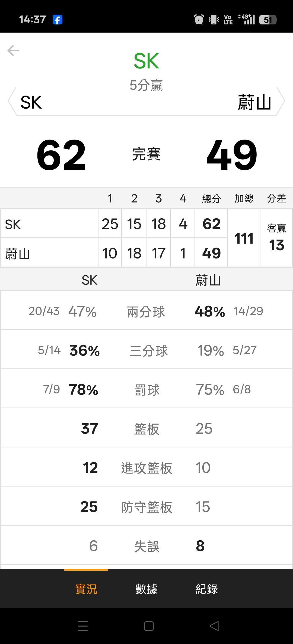The width and height of the screenshot is (293, 644).
Task: Tap the alarm clock status icon
Action: click(199, 20)
